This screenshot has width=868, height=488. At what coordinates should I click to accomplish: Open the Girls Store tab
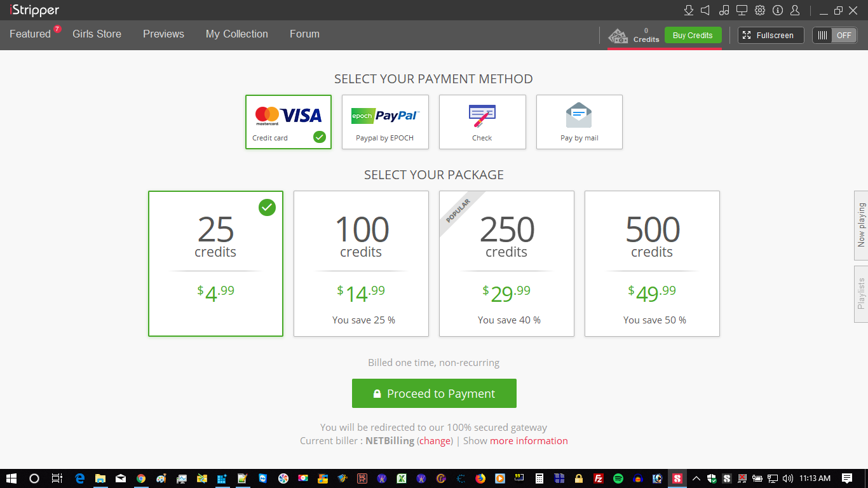(97, 34)
